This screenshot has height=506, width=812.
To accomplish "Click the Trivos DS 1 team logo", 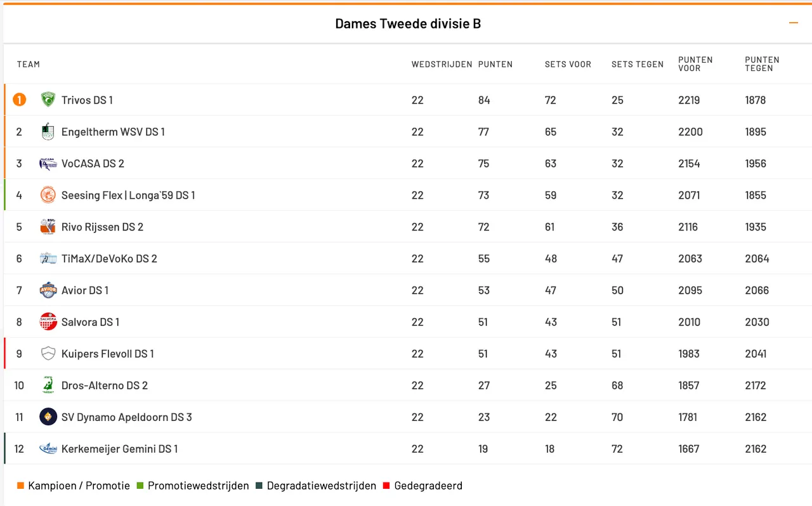I will click(48, 100).
